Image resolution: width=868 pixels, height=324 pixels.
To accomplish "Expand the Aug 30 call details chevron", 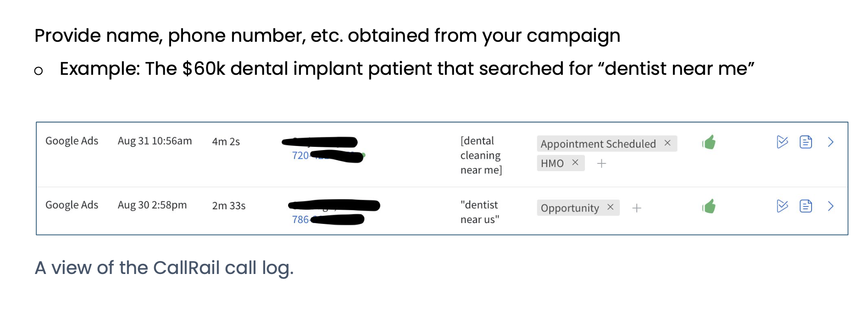I will click(830, 206).
